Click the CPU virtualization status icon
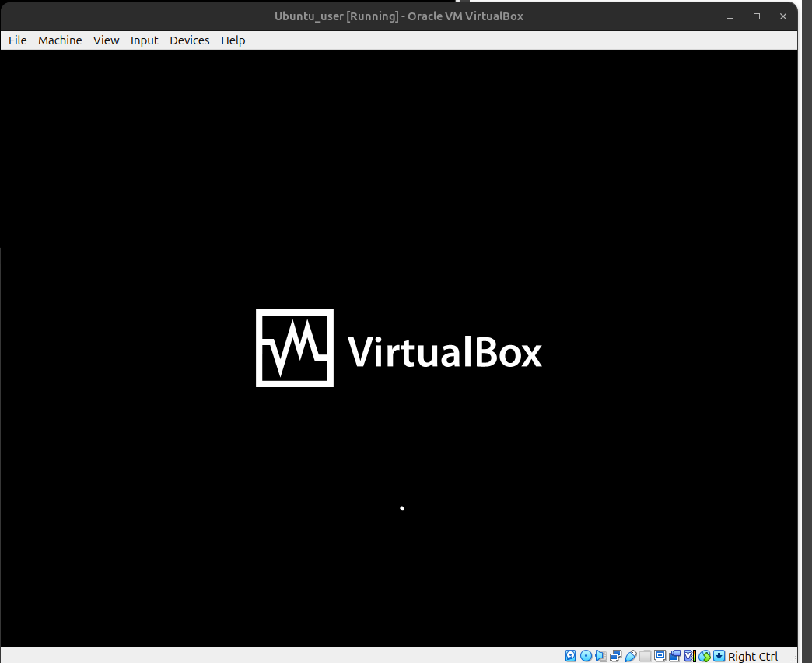 click(x=690, y=656)
